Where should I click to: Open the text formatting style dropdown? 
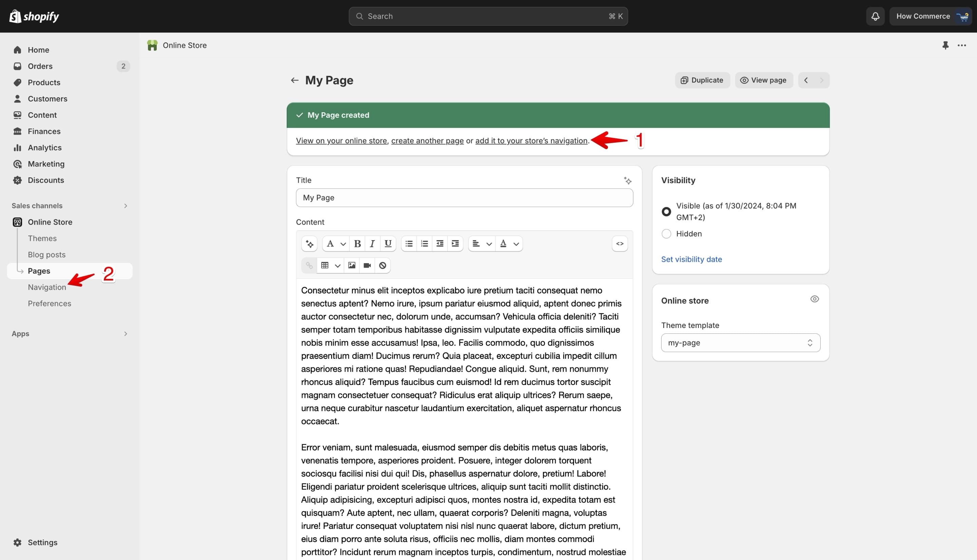click(x=336, y=244)
